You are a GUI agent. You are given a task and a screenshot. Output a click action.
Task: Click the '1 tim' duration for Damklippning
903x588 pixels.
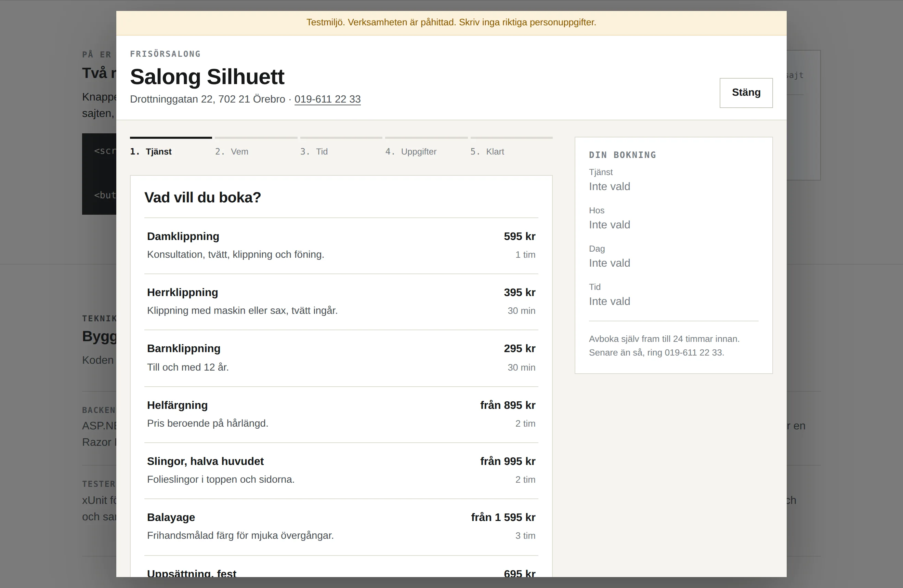[x=525, y=255]
